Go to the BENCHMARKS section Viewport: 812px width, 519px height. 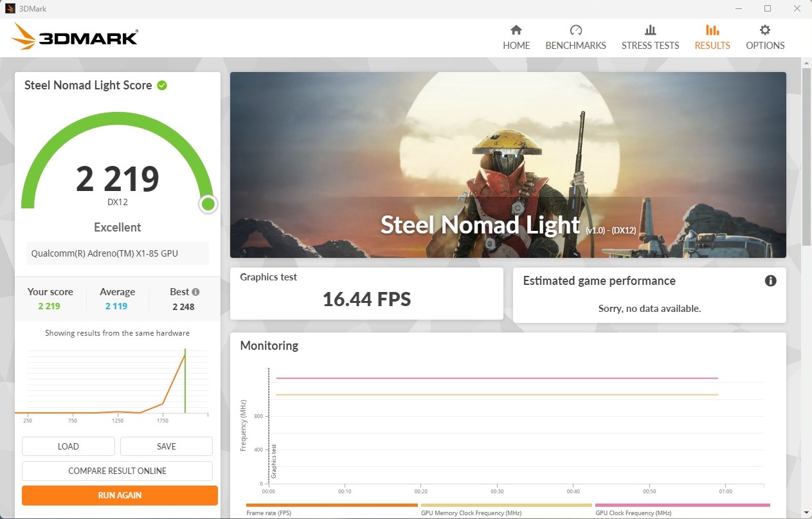pos(575,37)
